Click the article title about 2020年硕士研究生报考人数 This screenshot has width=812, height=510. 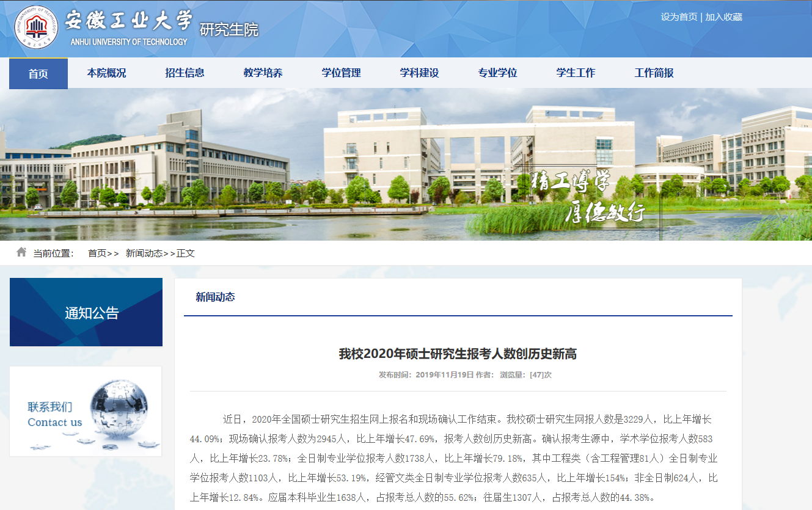(x=458, y=354)
